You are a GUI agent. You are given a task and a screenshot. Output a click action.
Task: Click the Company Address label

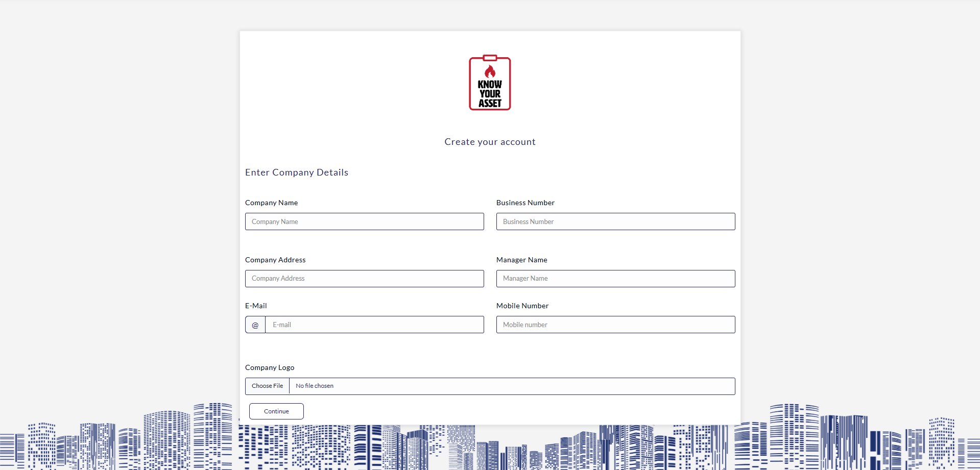click(x=275, y=260)
